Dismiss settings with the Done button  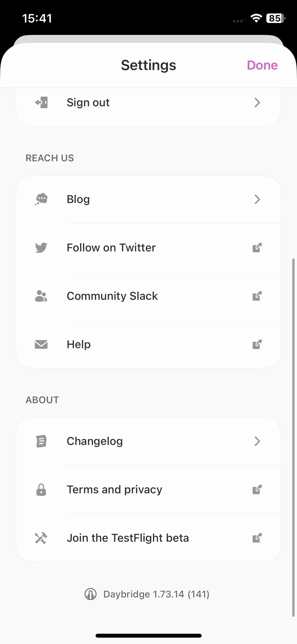click(262, 65)
